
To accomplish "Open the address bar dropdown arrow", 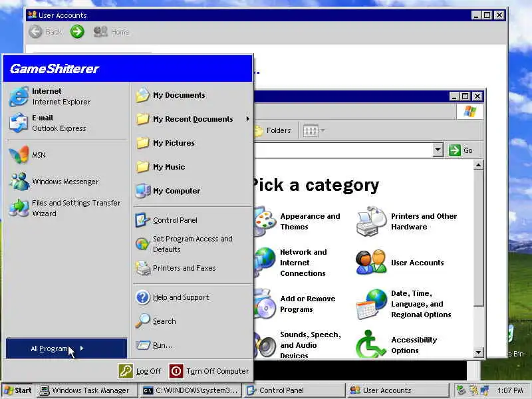I will tap(438, 150).
